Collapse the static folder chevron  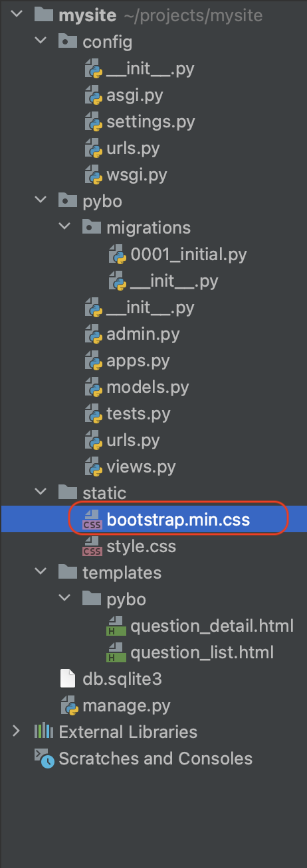(41, 492)
